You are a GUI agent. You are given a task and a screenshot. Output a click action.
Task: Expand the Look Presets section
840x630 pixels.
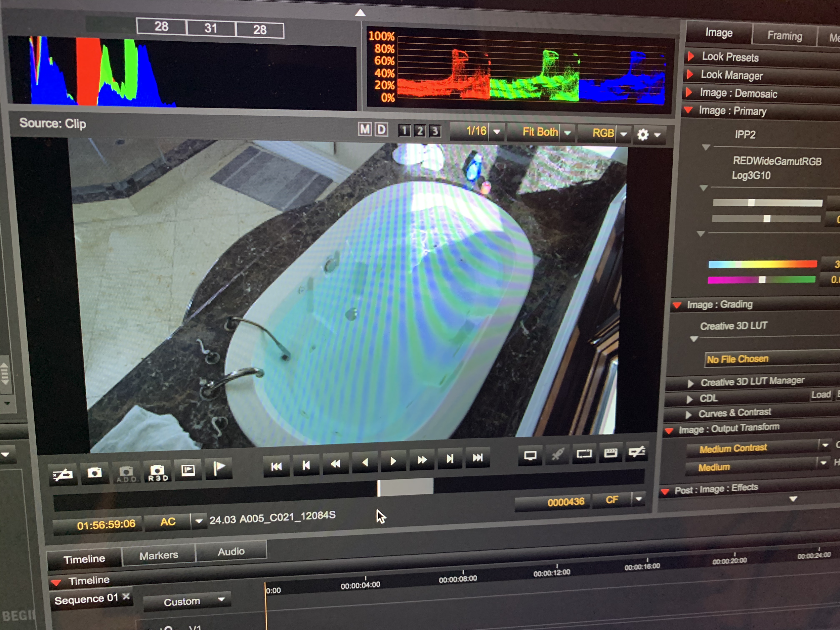tap(691, 56)
